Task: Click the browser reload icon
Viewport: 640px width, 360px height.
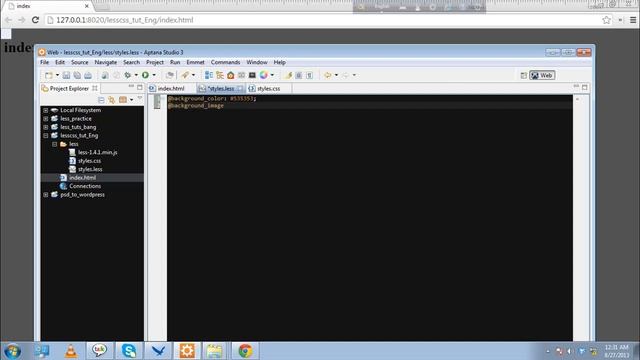Action: pos(36,20)
